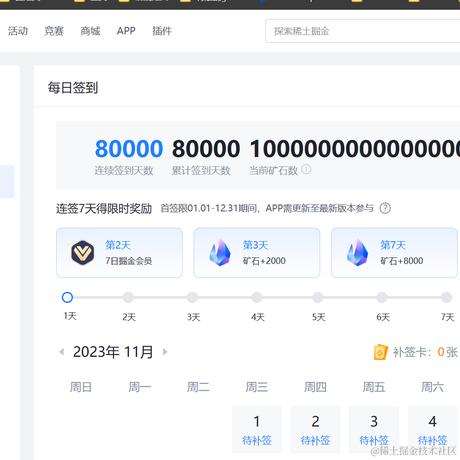The width and height of the screenshot is (460, 460).
Task: Click the blue 80000 连续签到天数 value
Action: click(129, 149)
